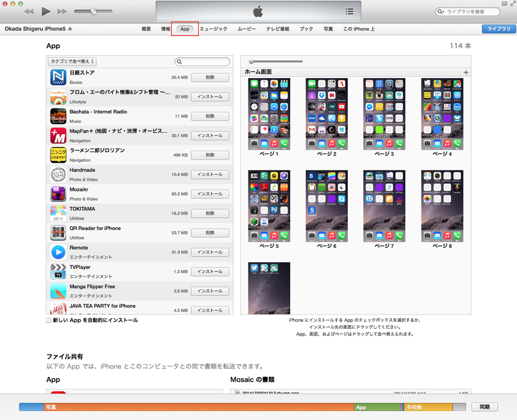This screenshot has width=517, height=420.
Task: Click the ライブラリ button
Action: pyautogui.click(x=499, y=29)
